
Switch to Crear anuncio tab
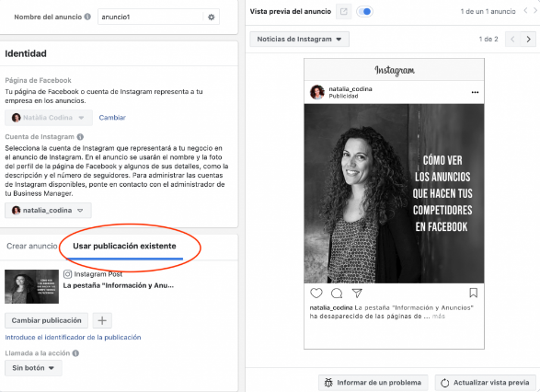[32, 246]
